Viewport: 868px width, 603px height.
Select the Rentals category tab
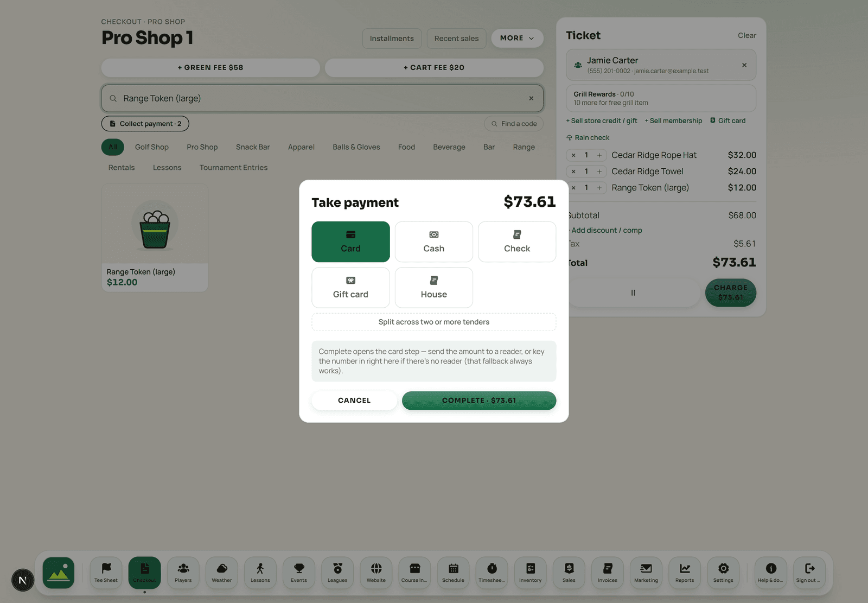[122, 168]
